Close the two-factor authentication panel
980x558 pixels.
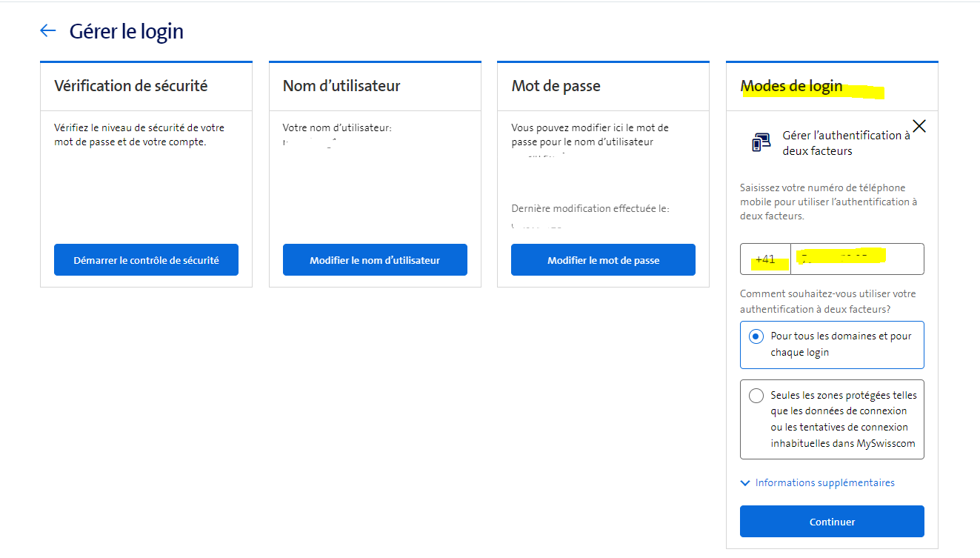(919, 126)
